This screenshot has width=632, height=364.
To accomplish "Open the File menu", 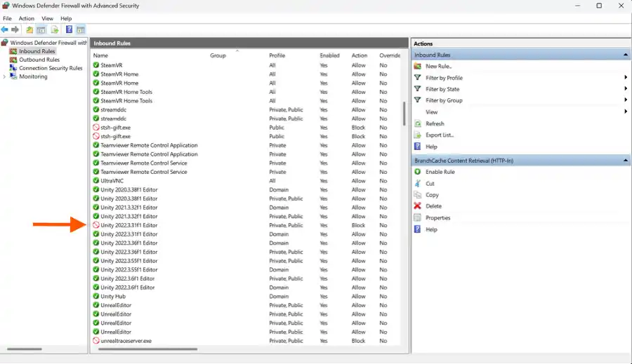I will point(7,18).
